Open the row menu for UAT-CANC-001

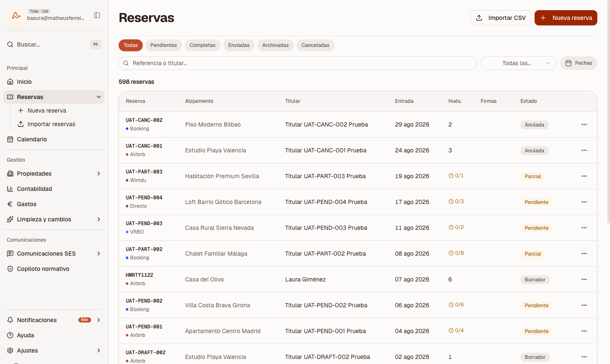point(584,150)
